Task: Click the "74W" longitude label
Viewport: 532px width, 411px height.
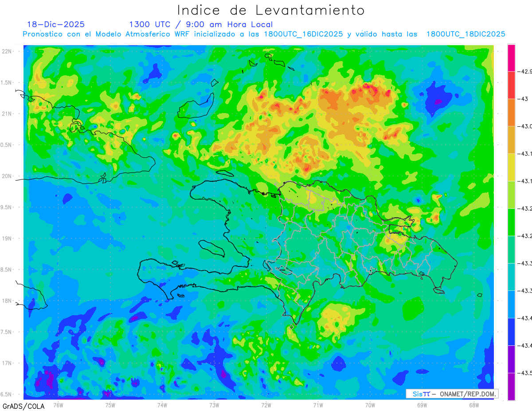Action: pyautogui.click(x=162, y=405)
